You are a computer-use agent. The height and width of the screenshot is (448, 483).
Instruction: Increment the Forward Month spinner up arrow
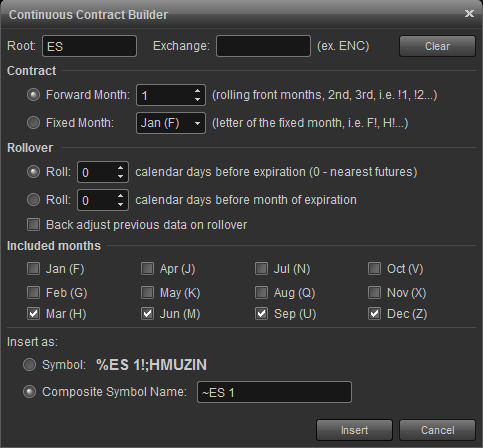pos(197,91)
